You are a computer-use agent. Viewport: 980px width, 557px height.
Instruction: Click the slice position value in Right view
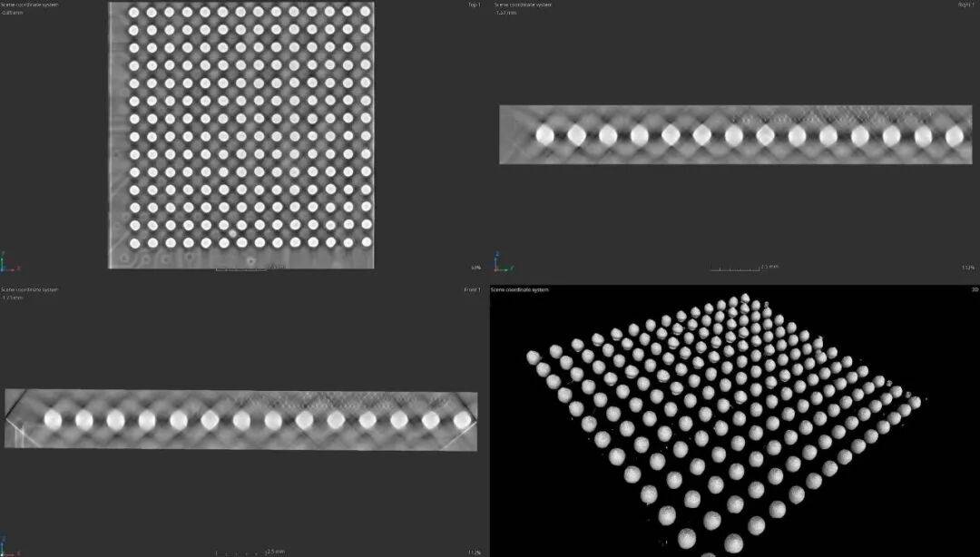pyautogui.click(x=506, y=13)
